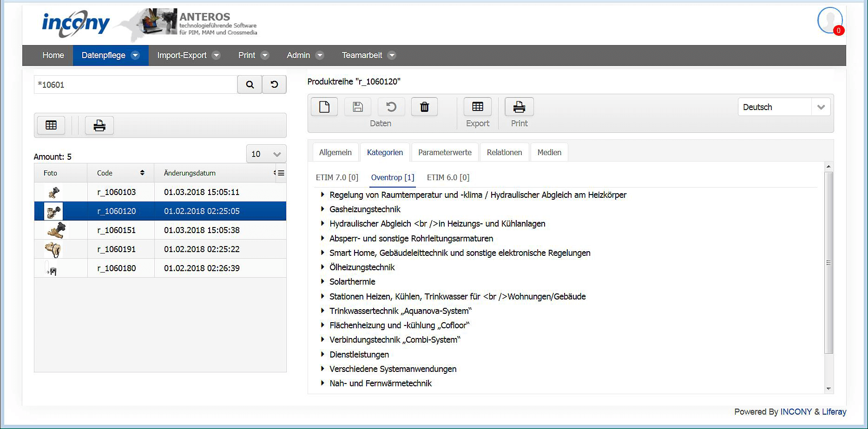Viewport: 868px width, 429px height.
Task: Click the search magnifier button
Action: [250, 84]
